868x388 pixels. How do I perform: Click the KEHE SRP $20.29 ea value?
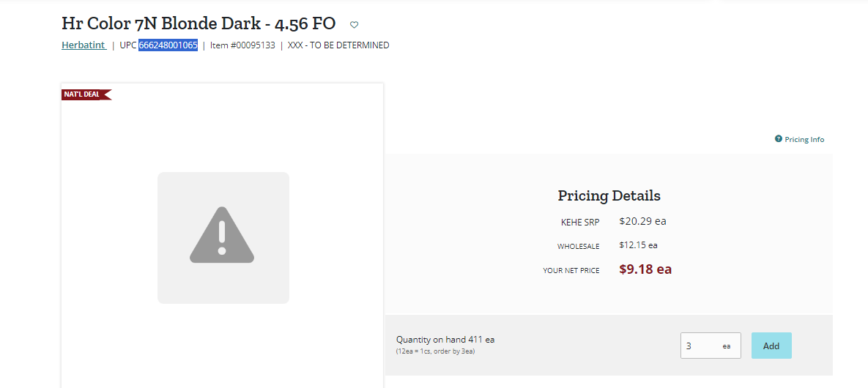pos(642,221)
